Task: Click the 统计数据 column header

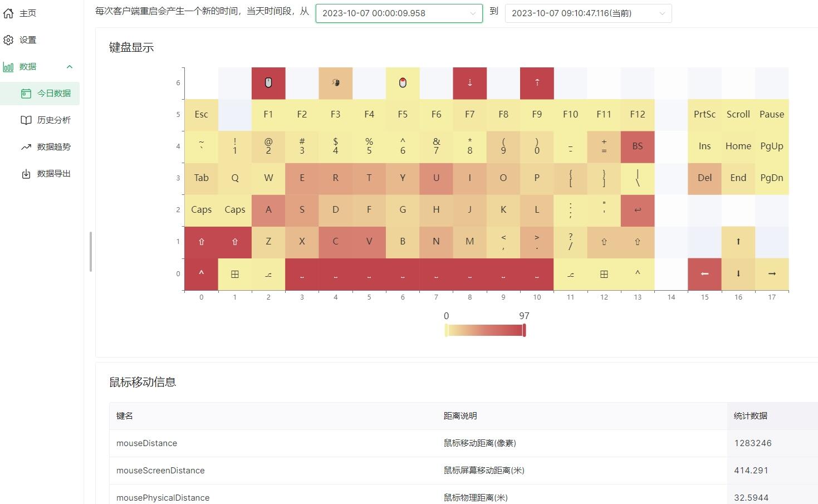Action: point(750,416)
